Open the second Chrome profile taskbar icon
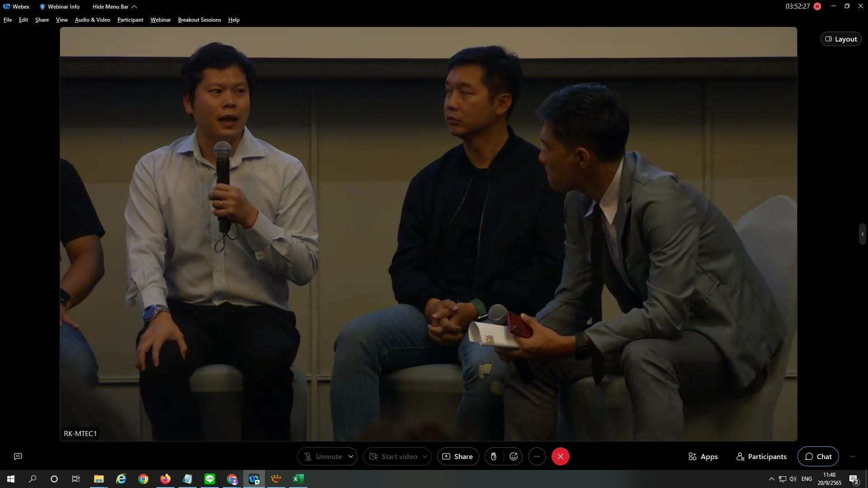The image size is (868, 488). tap(232, 479)
